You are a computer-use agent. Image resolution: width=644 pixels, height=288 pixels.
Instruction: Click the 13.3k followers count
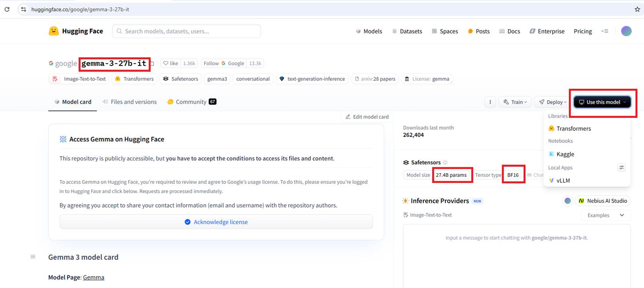(x=255, y=63)
